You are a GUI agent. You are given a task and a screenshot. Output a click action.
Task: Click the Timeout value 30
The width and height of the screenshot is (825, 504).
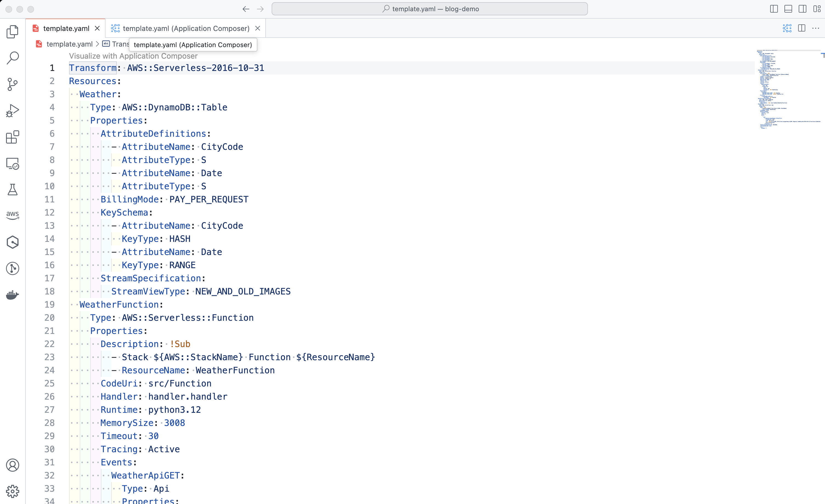153,436
